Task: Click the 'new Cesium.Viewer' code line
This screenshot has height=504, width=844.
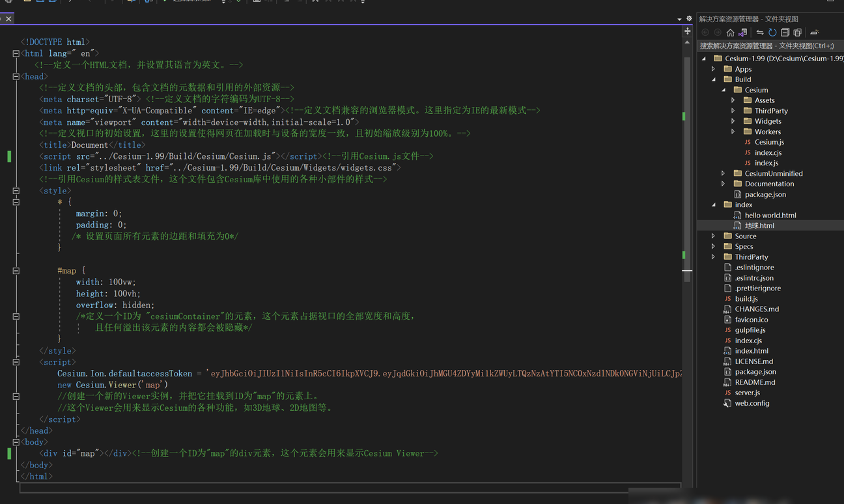Action: (113, 385)
